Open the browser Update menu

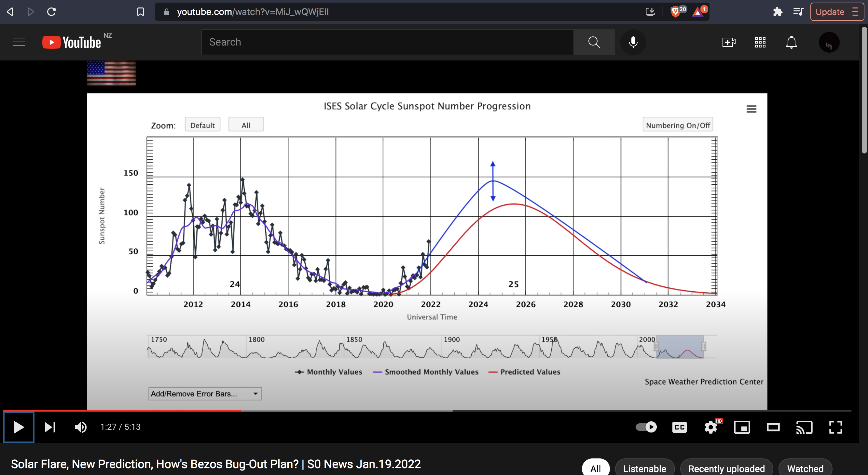(836, 12)
